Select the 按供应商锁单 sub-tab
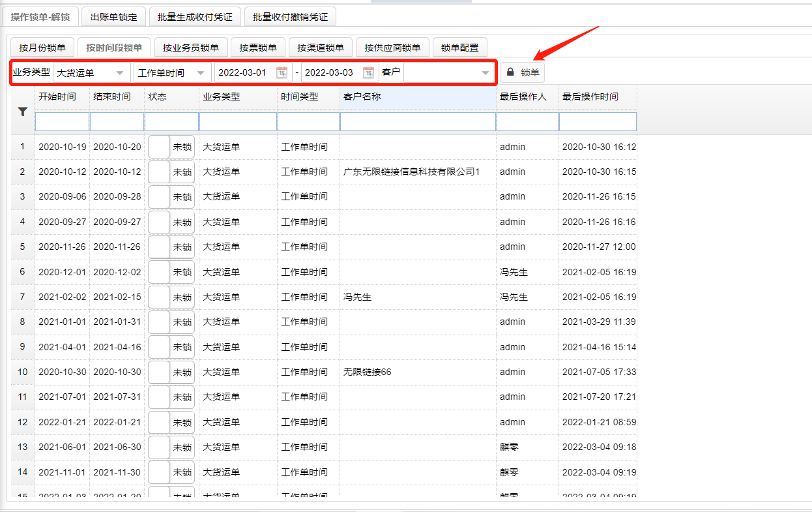 tap(392, 48)
